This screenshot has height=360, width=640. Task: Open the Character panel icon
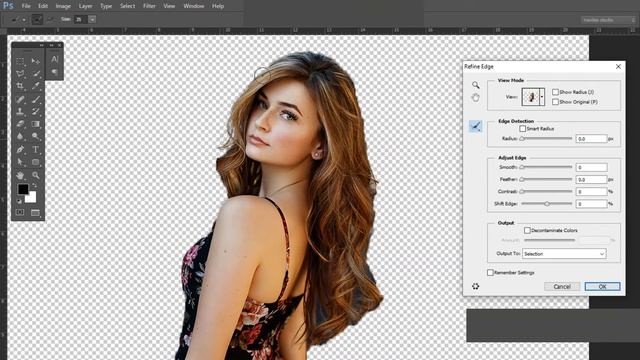tap(55, 59)
